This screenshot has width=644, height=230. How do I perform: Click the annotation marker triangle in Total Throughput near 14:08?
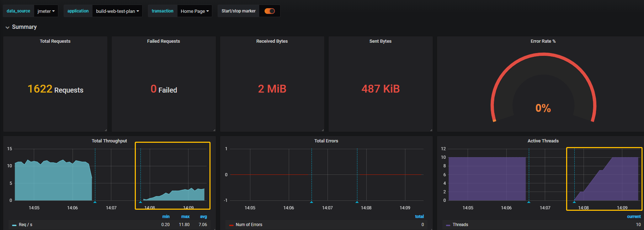pyautogui.click(x=140, y=202)
